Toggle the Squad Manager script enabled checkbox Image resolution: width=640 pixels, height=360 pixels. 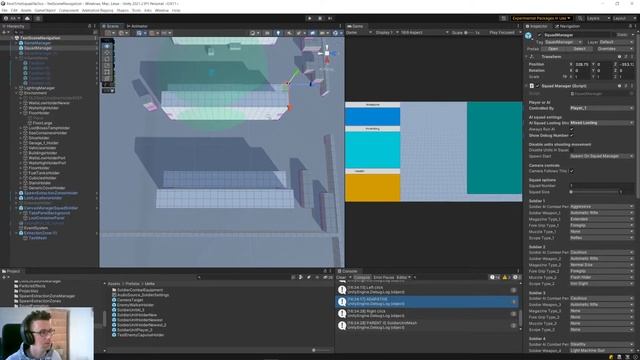[x=538, y=86]
